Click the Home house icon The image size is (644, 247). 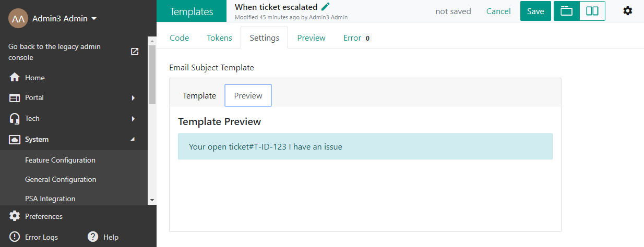coord(15,78)
